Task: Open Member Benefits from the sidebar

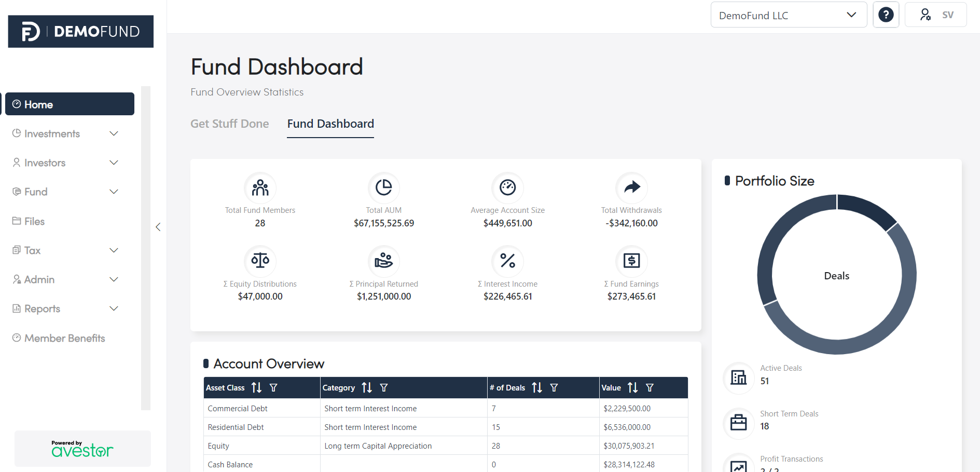Action: (x=64, y=338)
